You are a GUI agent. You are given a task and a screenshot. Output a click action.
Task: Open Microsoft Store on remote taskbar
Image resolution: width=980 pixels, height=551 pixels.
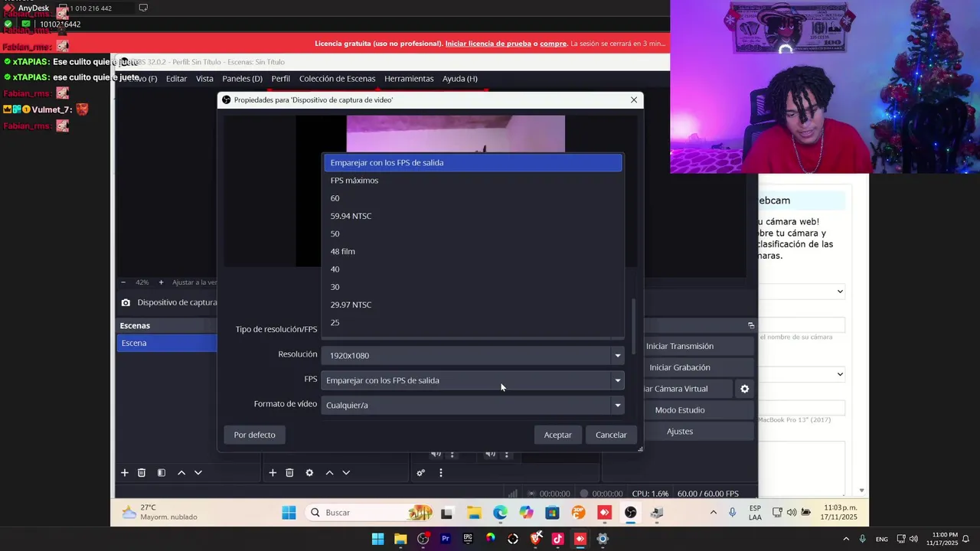pyautogui.click(x=552, y=513)
